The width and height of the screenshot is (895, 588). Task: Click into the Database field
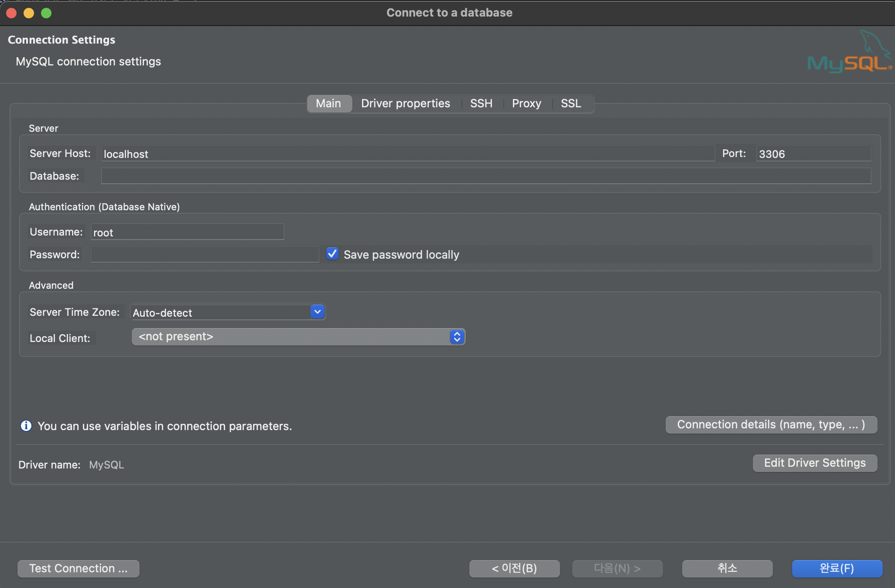(485, 176)
